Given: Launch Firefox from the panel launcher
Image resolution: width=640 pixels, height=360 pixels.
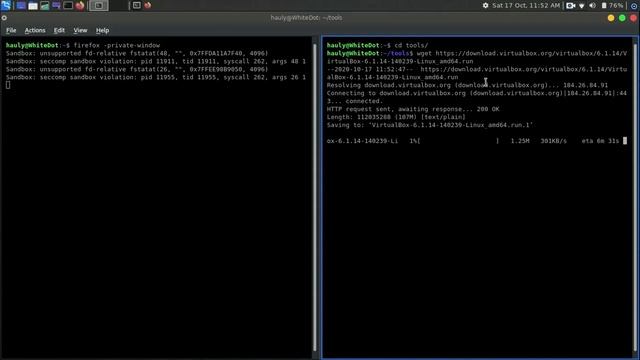Looking at the screenshot, I should tap(80, 5).
